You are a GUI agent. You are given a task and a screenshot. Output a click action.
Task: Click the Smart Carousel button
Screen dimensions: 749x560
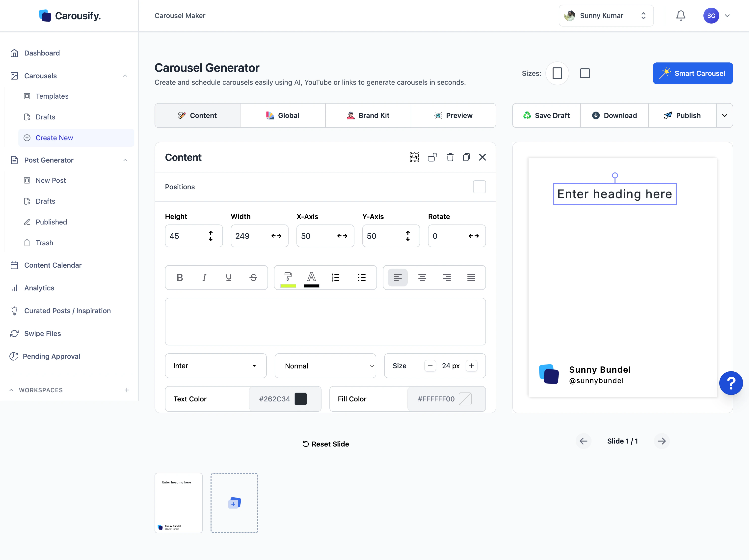tap(693, 73)
